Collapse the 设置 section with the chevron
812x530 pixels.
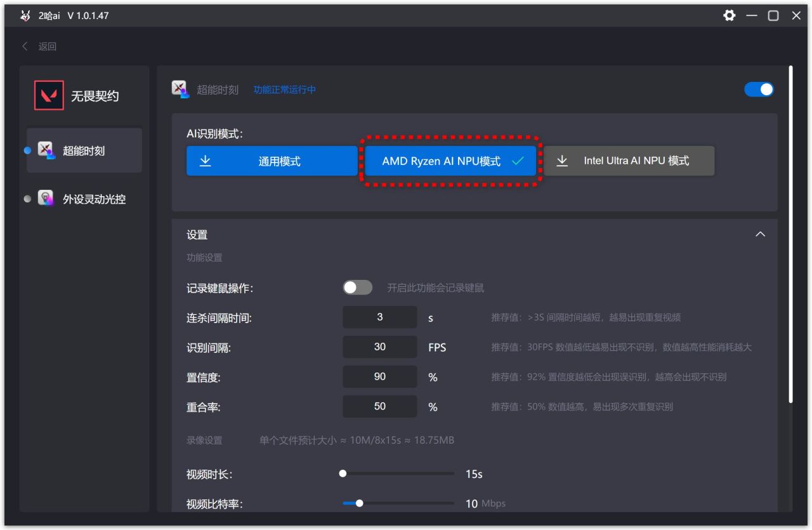pos(760,234)
